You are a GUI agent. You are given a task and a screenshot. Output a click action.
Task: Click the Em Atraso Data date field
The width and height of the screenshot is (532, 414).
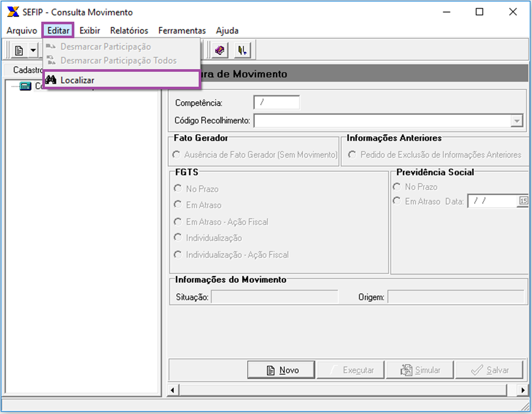tap(493, 201)
